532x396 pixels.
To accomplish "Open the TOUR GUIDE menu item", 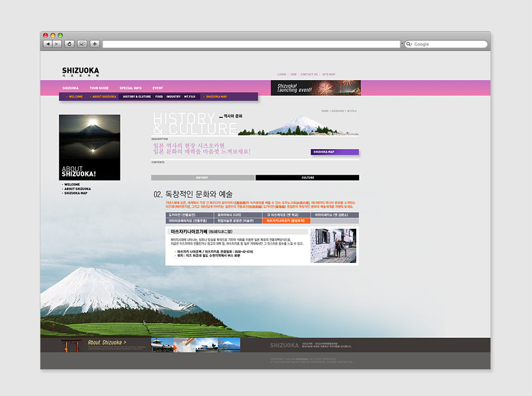I will [99, 88].
